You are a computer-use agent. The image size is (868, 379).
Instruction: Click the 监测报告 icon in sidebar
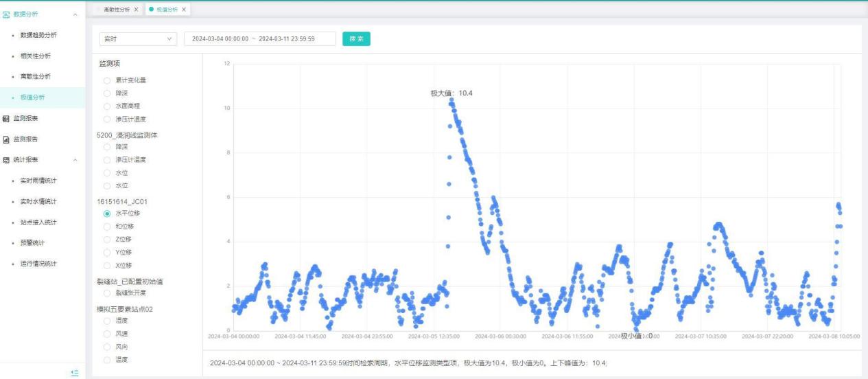click(x=7, y=139)
